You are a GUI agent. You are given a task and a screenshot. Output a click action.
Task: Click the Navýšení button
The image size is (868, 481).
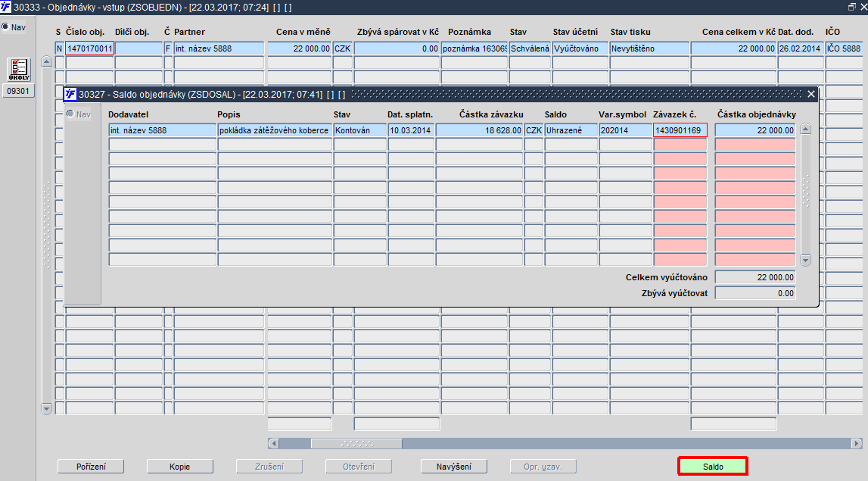[454, 467]
